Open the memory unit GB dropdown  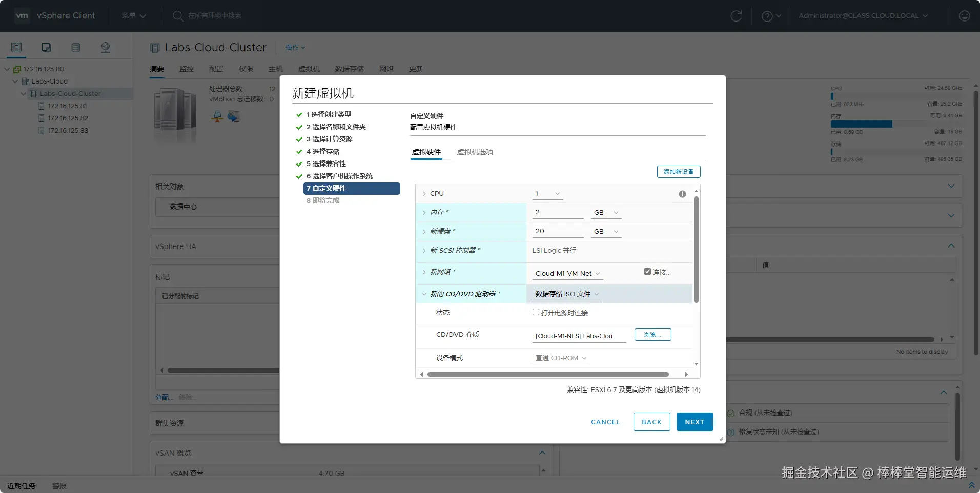(606, 213)
